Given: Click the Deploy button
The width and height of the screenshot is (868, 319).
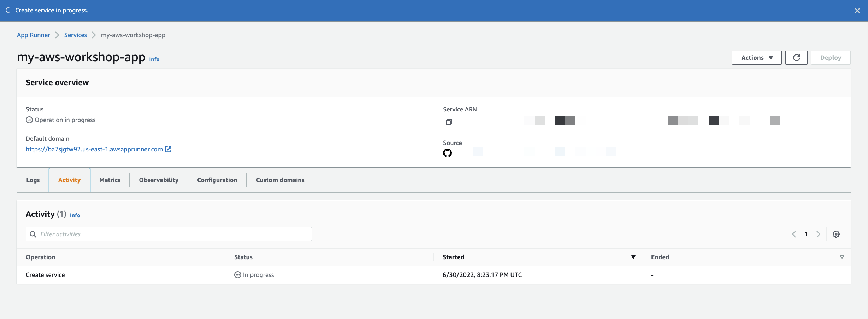Looking at the screenshot, I should click(x=831, y=58).
